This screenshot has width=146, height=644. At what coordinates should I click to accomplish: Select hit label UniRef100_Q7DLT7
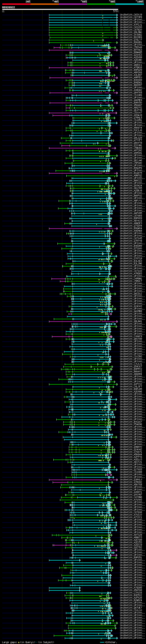[131, 40]
